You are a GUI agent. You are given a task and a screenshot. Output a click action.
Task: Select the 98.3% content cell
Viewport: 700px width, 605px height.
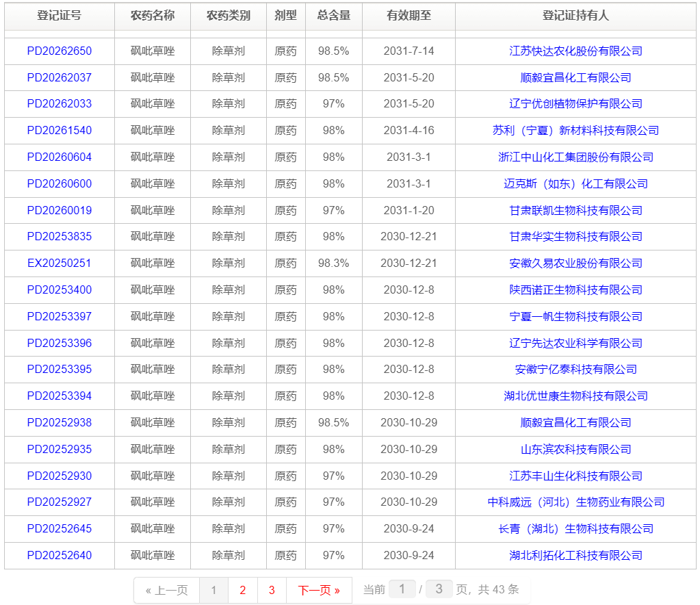pos(334,263)
